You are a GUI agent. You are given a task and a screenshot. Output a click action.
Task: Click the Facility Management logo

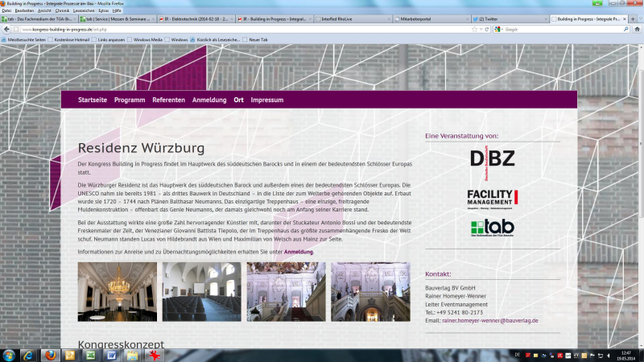click(x=493, y=199)
